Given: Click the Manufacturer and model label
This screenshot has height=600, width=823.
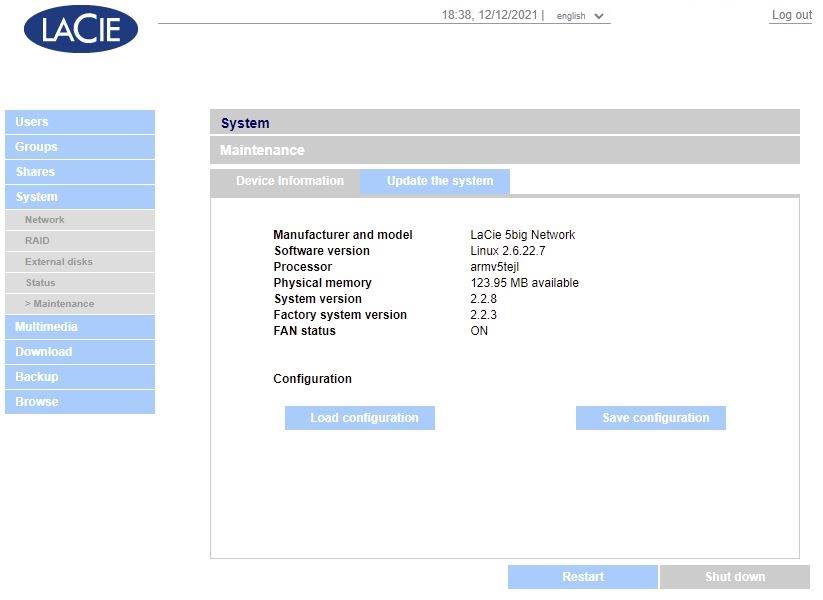Looking at the screenshot, I should (x=343, y=235).
